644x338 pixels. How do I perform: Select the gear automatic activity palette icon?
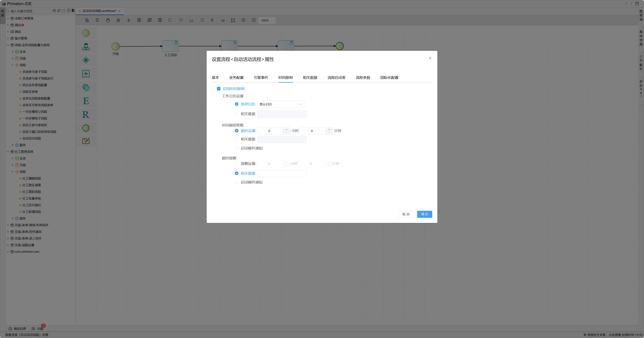coord(86,87)
